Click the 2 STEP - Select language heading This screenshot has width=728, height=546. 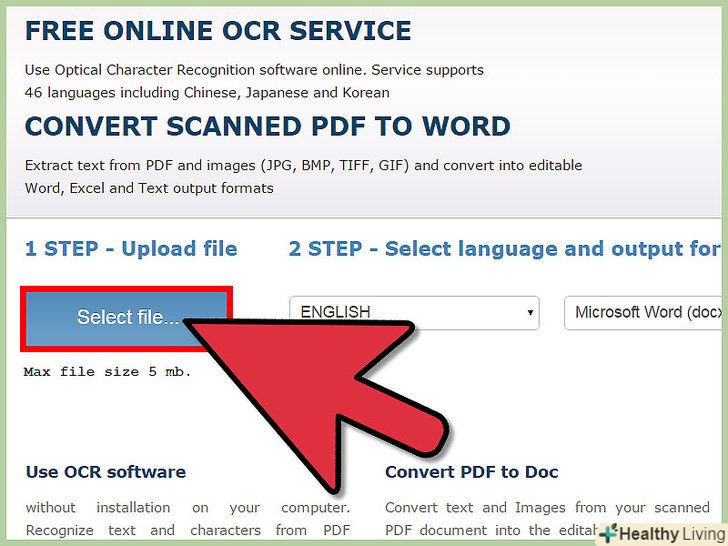tap(505, 249)
